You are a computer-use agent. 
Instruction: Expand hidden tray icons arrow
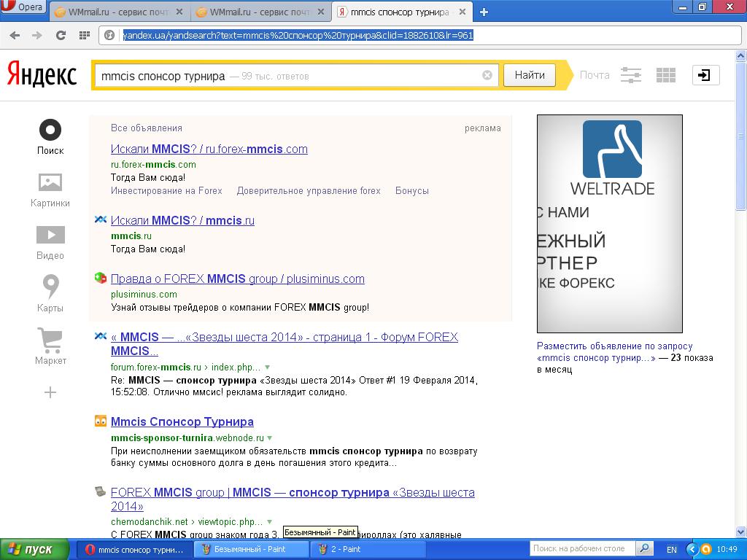point(692,549)
